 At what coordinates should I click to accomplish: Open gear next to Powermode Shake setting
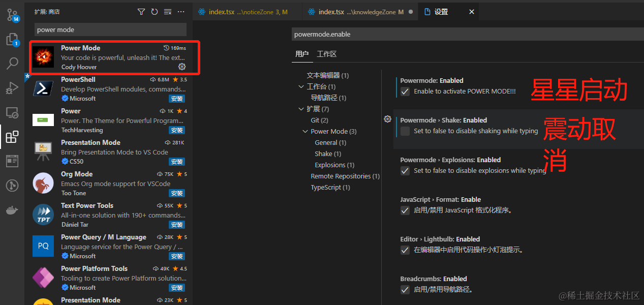point(387,119)
